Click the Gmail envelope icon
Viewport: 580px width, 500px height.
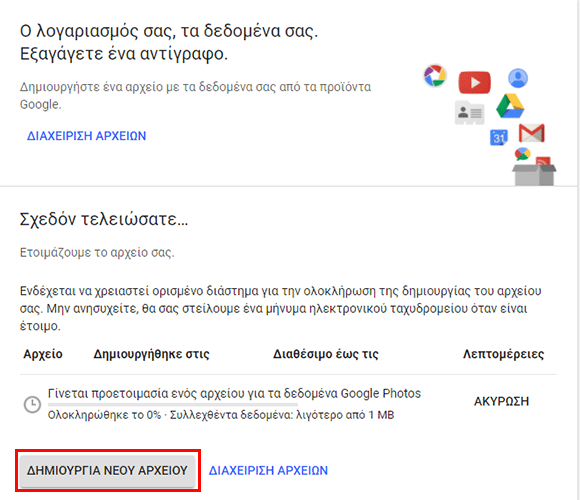(532, 133)
